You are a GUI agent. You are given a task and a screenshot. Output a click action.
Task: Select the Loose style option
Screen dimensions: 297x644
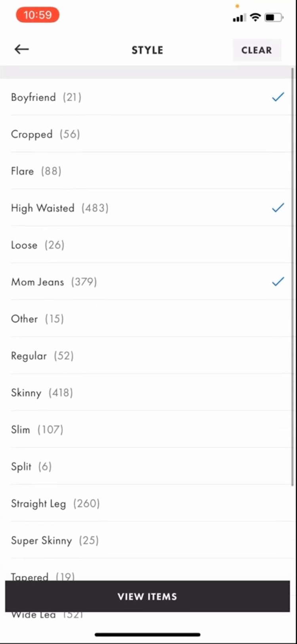pyautogui.click(x=38, y=245)
